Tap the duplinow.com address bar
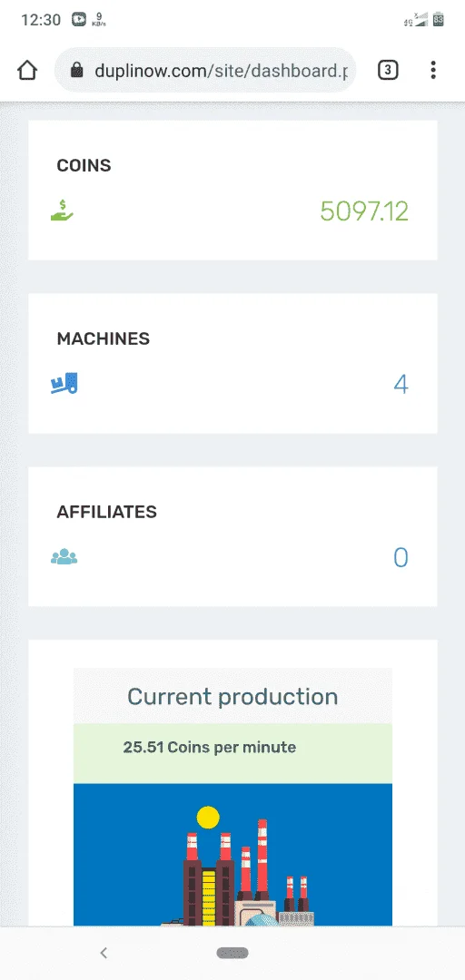Viewport: 465px width, 980px height. click(x=205, y=70)
